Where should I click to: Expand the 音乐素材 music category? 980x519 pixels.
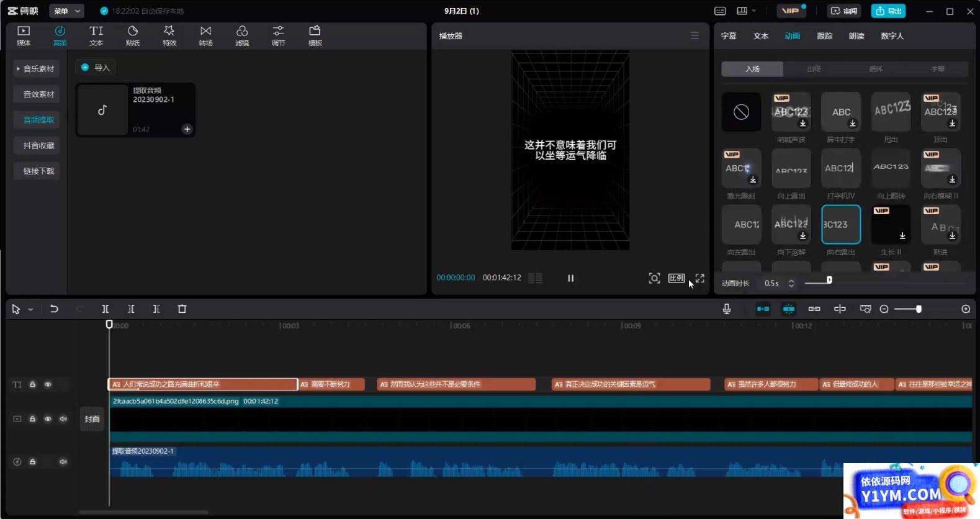point(36,68)
